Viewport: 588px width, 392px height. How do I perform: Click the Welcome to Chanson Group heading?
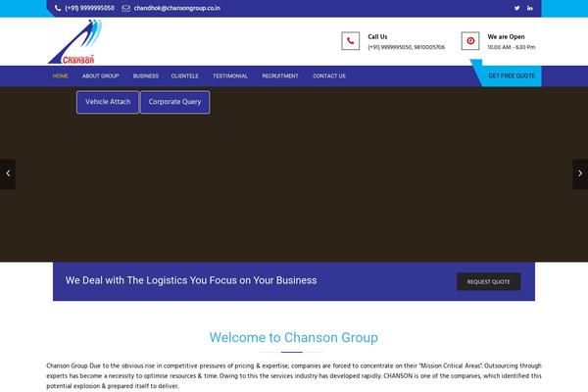tap(294, 337)
